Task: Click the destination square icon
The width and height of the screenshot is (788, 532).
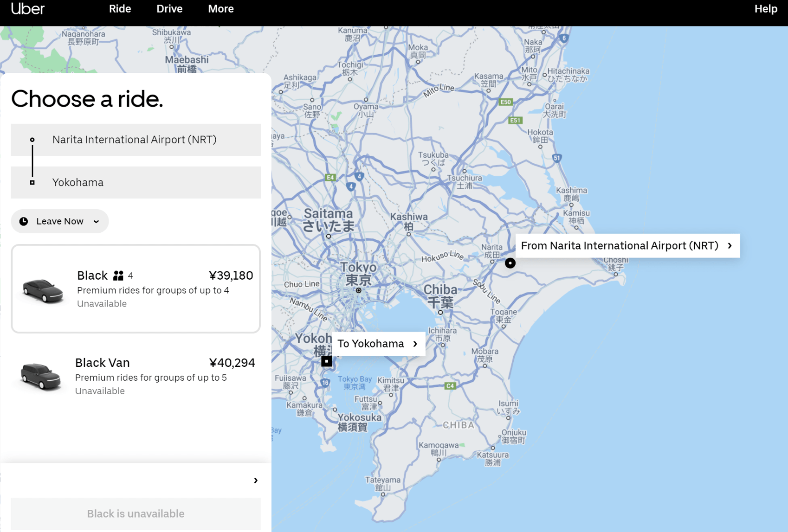Action: 32,182
